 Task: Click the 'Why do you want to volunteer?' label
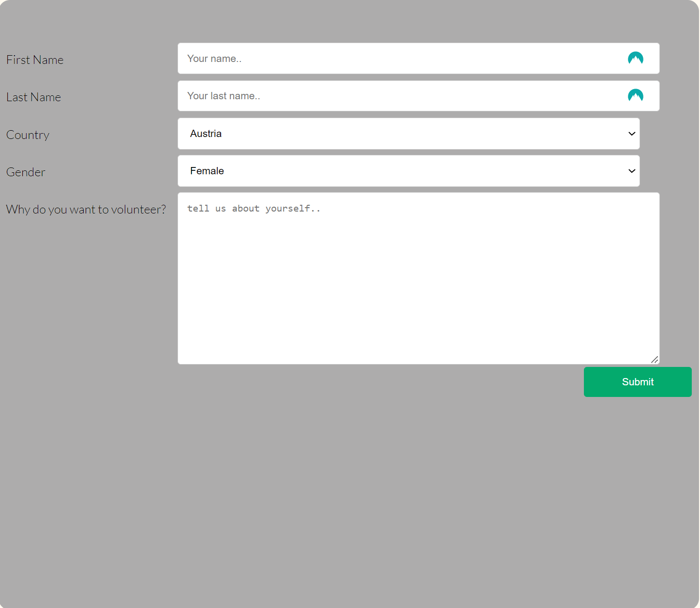click(x=86, y=209)
